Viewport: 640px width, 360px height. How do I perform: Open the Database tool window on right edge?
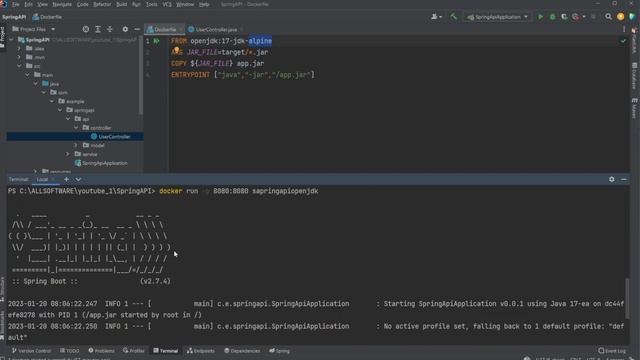(x=634, y=76)
